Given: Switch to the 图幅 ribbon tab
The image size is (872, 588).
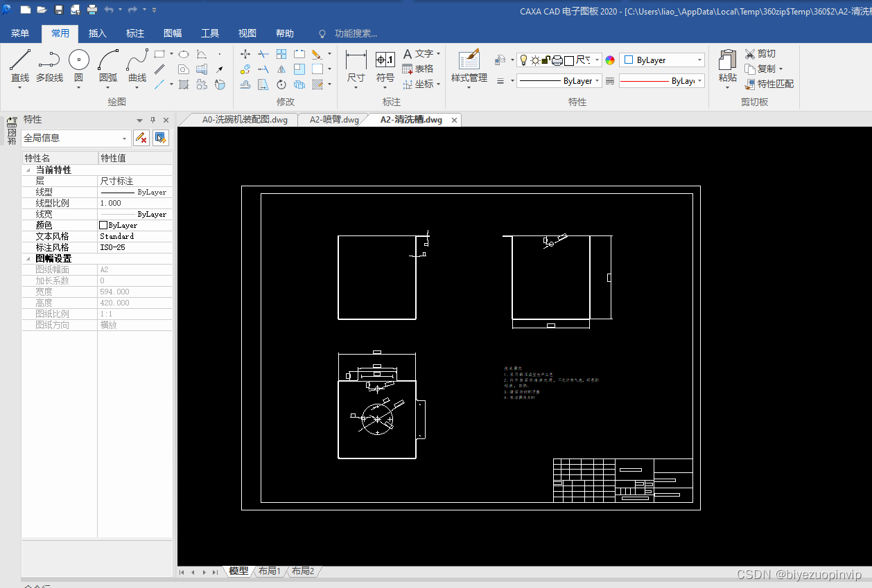Looking at the screenshot, I should pos(173,33).
